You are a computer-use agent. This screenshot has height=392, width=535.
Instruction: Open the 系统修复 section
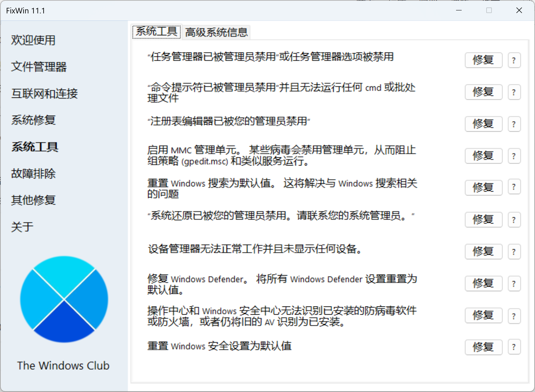click(x=33, y=120)
